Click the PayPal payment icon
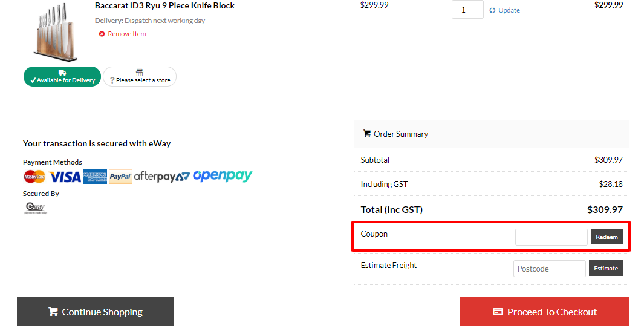644x331 pixels. point(121,177)
